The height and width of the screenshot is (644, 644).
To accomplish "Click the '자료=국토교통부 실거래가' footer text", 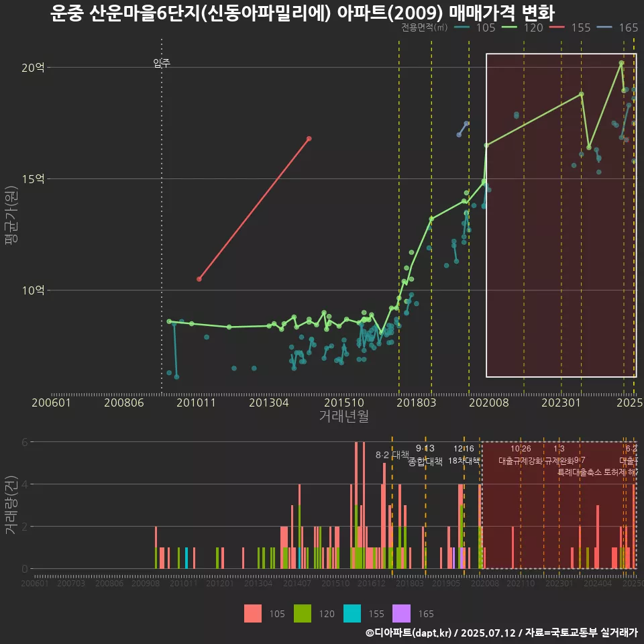I will (582, 633).
